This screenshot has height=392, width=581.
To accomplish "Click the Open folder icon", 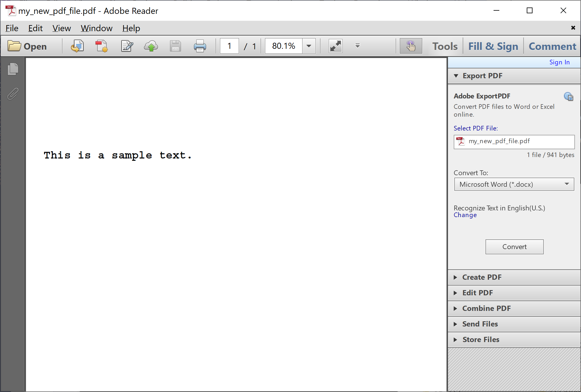I will [x=14, y=46].
